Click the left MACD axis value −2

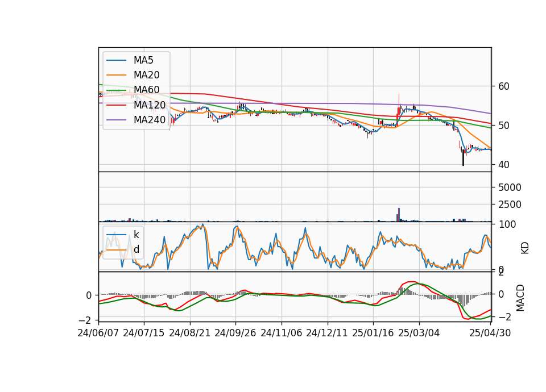(85, 320)
